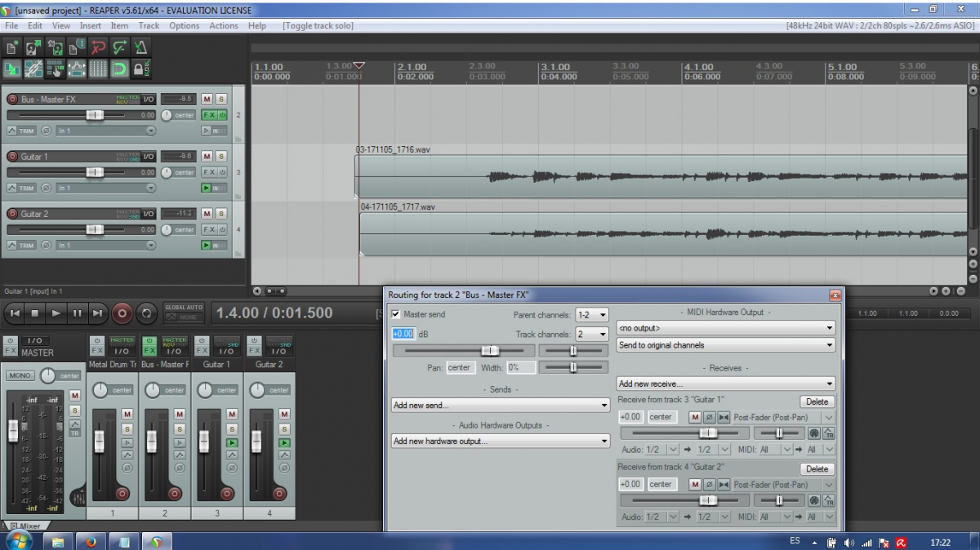Screen dimensions: 980x550
Task: Open I/O routing on Guitar 2 mixer strip
Action: pos(279,346)
